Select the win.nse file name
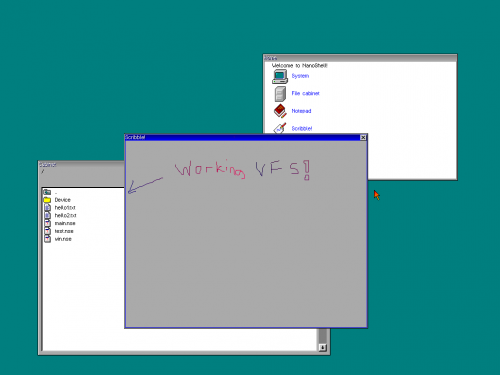Screen dimensions: 500x375 pyautogui.click(x=63, y=239)
